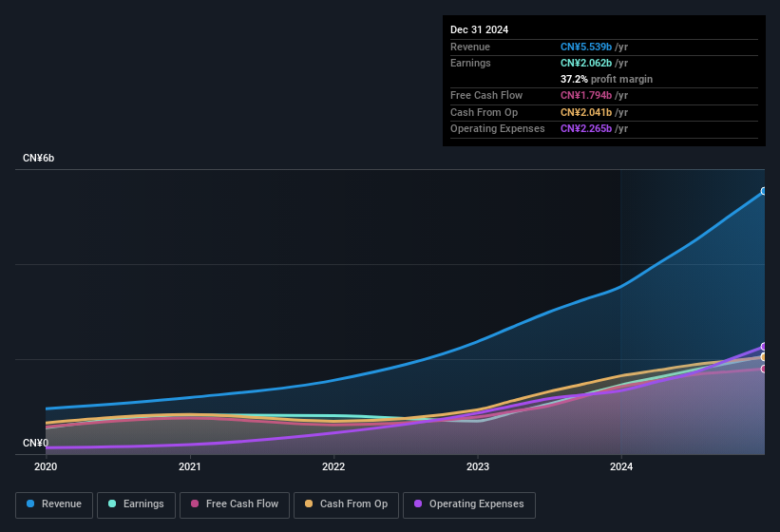The image size is (780, 532).
Task: Click the Earnings label in tooltip
Action: pos(470,63)
